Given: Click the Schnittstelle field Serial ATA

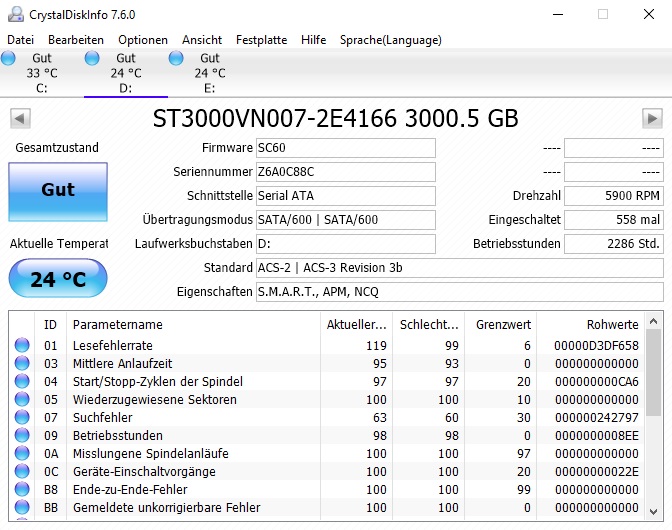Looking at the screenshot, I should [x=346, y=196].
